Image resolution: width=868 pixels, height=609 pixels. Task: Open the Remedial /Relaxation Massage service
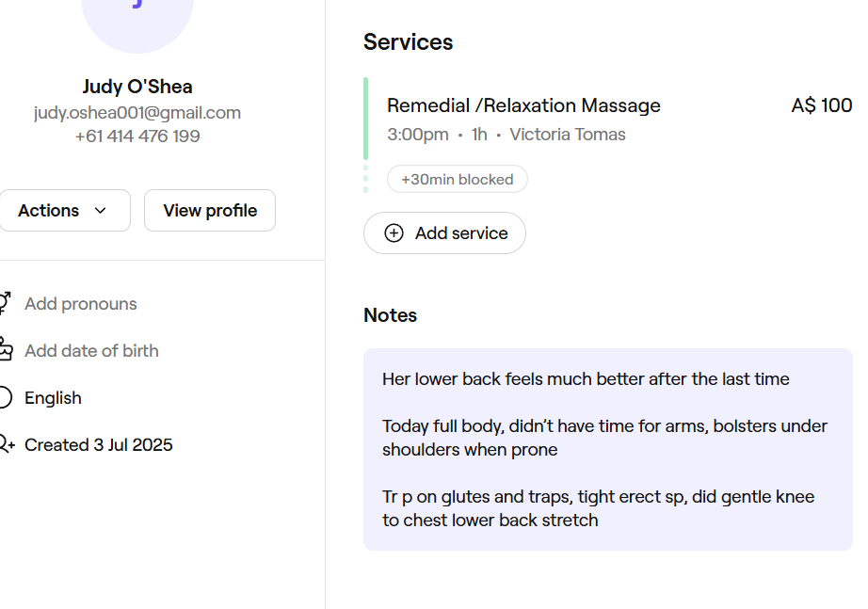[x=523, y=105]
